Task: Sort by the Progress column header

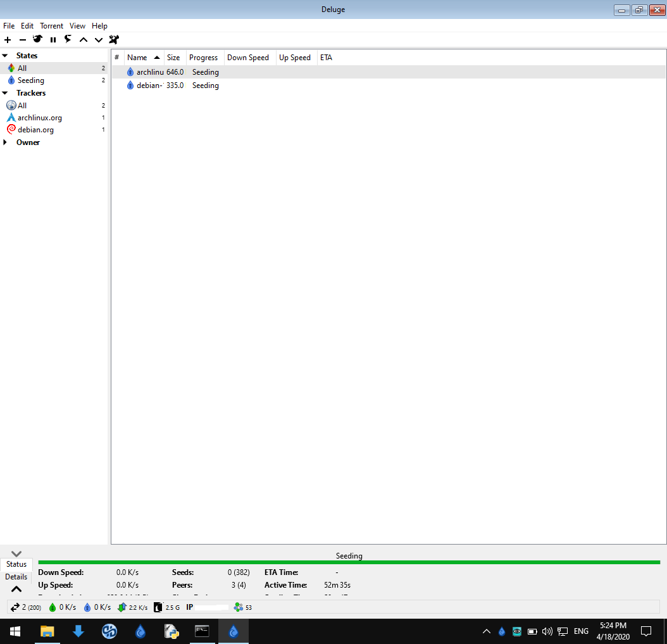Action: click(x=205, y=58)
